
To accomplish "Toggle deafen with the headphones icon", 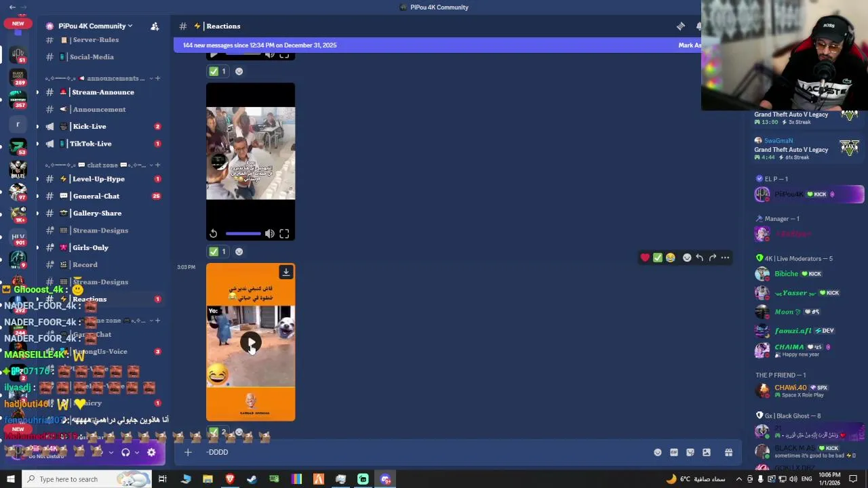I will click(x=125, y=452).
